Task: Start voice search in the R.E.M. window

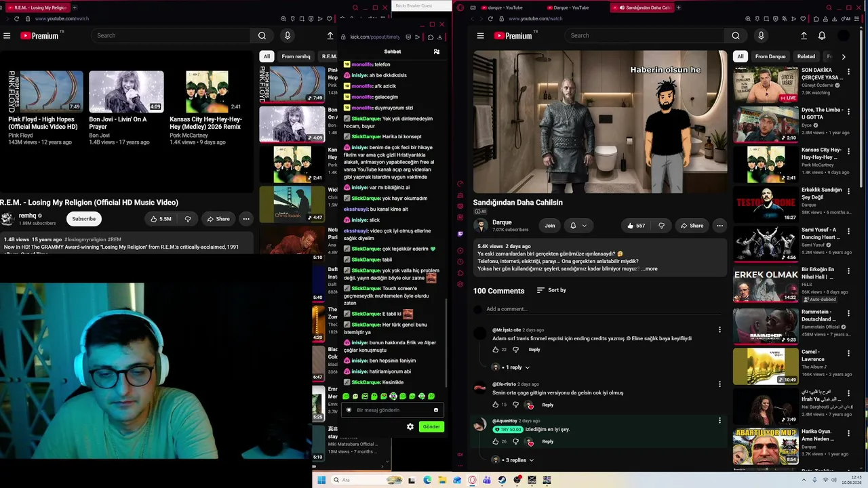Action: [288, 36]
